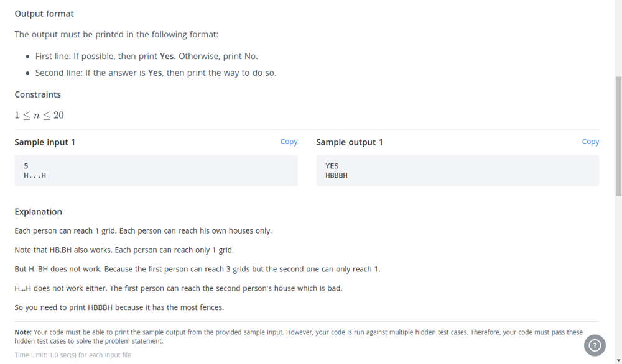Image resolution: width=622 pixels, height=364 pixels.
Task: Copy the Sample input 1 contents
Action: tap(289, 142)
